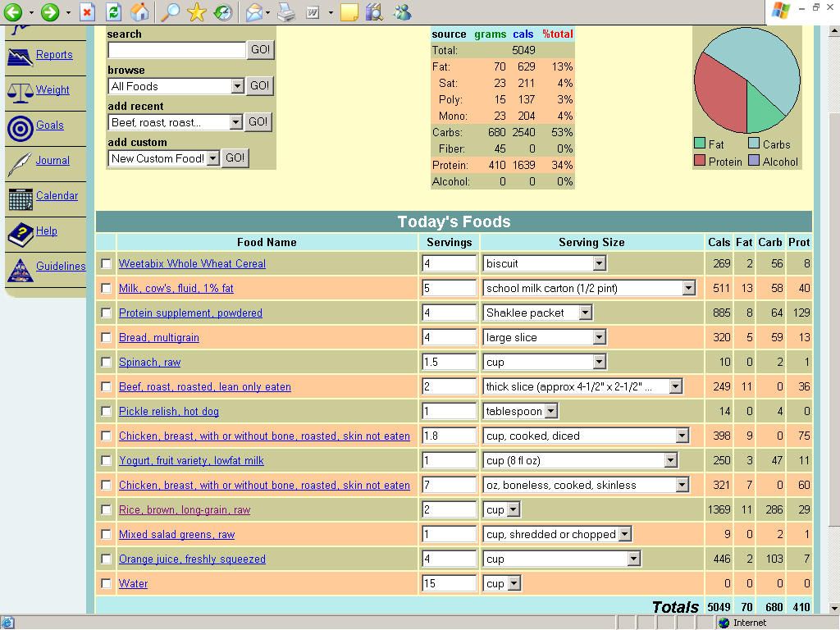Check the Weetabix Whole Wheat Cereal checkbox
Viewport: 840px width, 630px height.
(106, 263)
